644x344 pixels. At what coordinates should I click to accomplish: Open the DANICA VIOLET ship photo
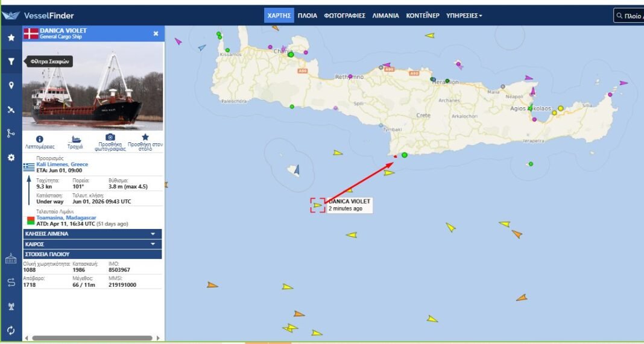(x=93, y=86)
